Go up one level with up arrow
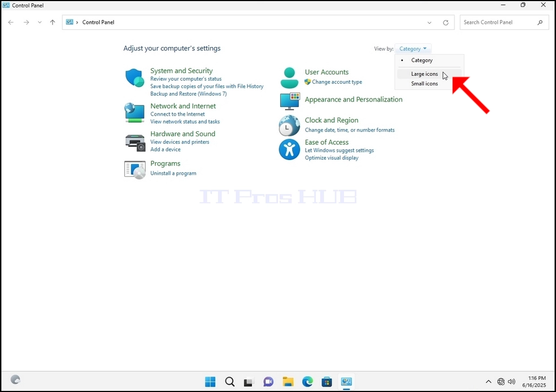The width and height of the screenshot is (556, 392). [52, 22]
